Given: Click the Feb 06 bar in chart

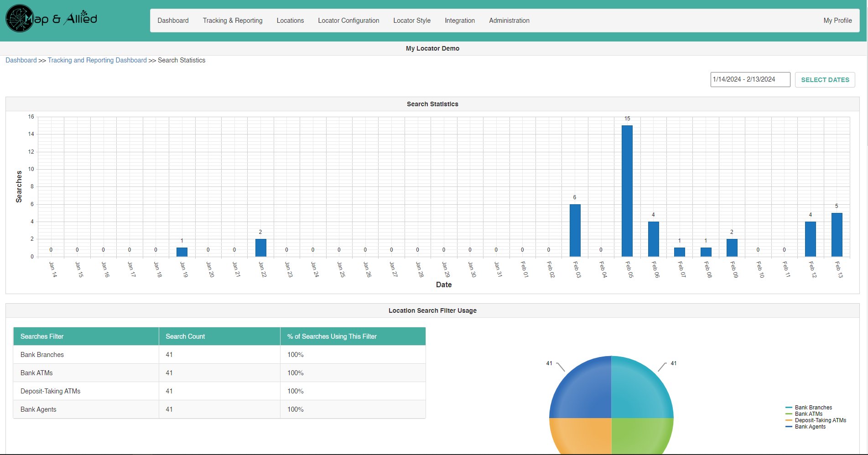Looking at the screenshot, I should [x=653, y=239].
